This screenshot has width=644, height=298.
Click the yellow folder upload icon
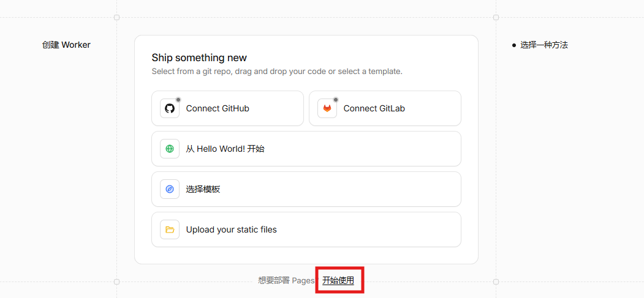tap(170, 229)
